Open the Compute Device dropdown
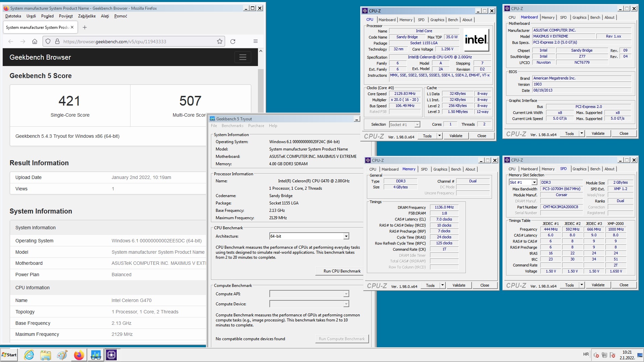644x362 pixels. [x=346, y=304]
